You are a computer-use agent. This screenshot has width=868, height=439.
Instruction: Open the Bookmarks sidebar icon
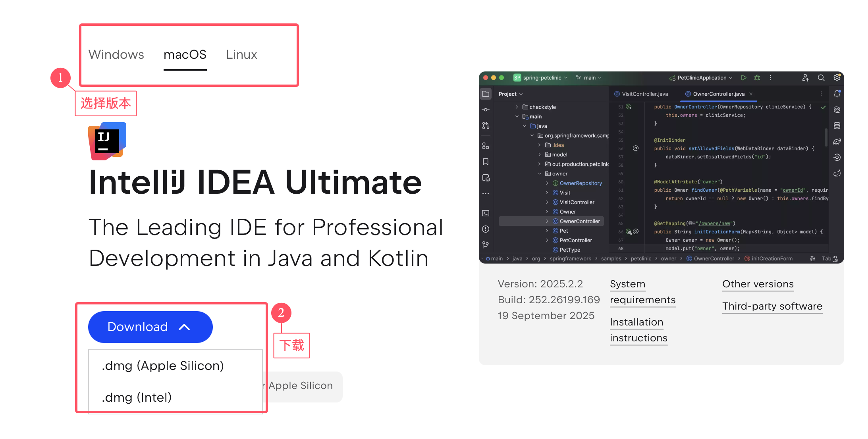[x=486, y=162]
